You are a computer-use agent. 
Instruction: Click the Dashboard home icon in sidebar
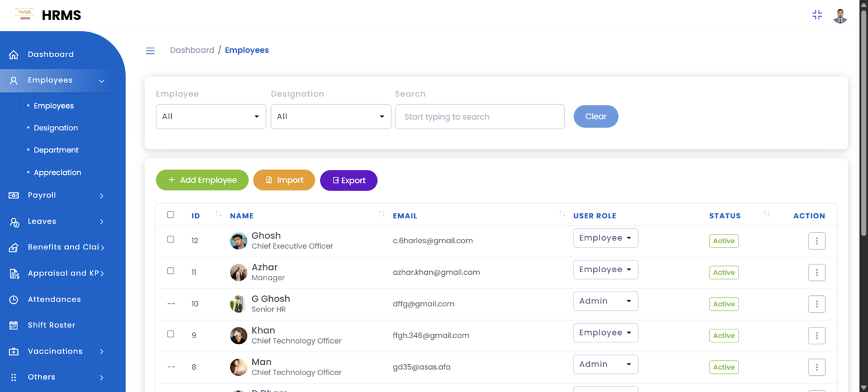(x=14, y=55)
